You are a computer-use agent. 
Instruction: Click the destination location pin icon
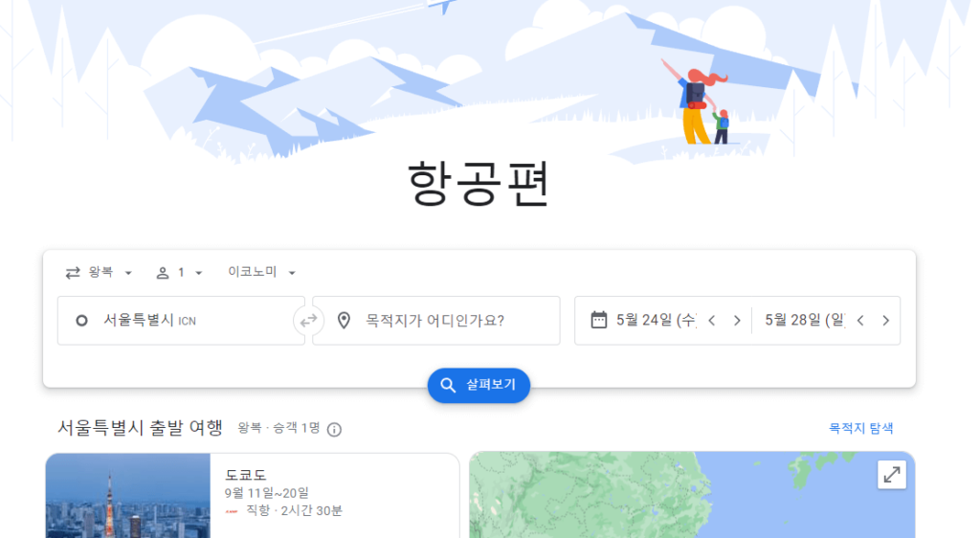pos(344,321)
